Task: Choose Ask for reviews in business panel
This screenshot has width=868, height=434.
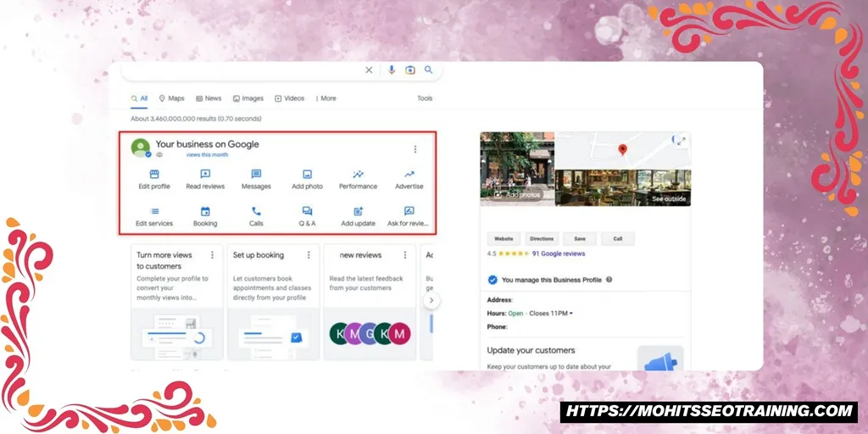Action: [409, 217]
